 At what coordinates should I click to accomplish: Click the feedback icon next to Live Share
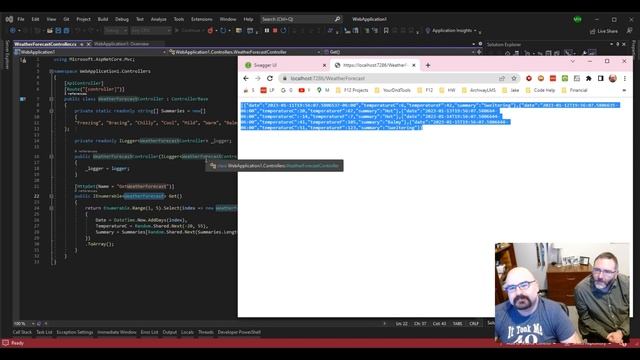click(x=629, y=31)
